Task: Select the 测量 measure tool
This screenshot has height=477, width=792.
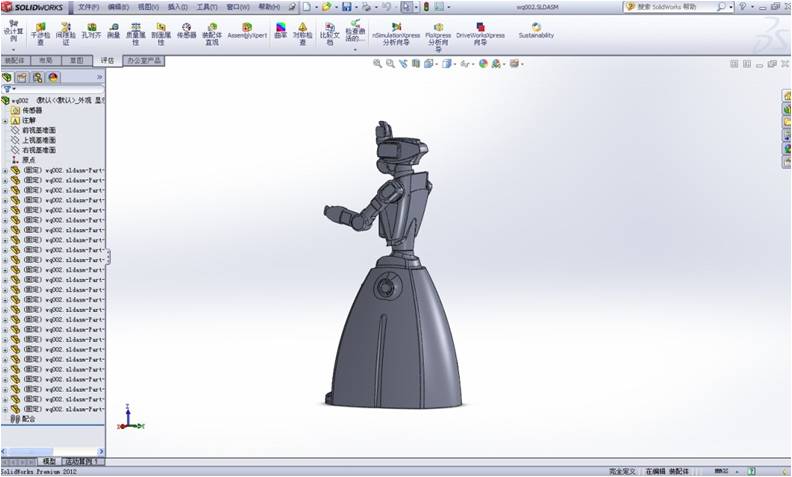Action: click(x=113, y=34)
